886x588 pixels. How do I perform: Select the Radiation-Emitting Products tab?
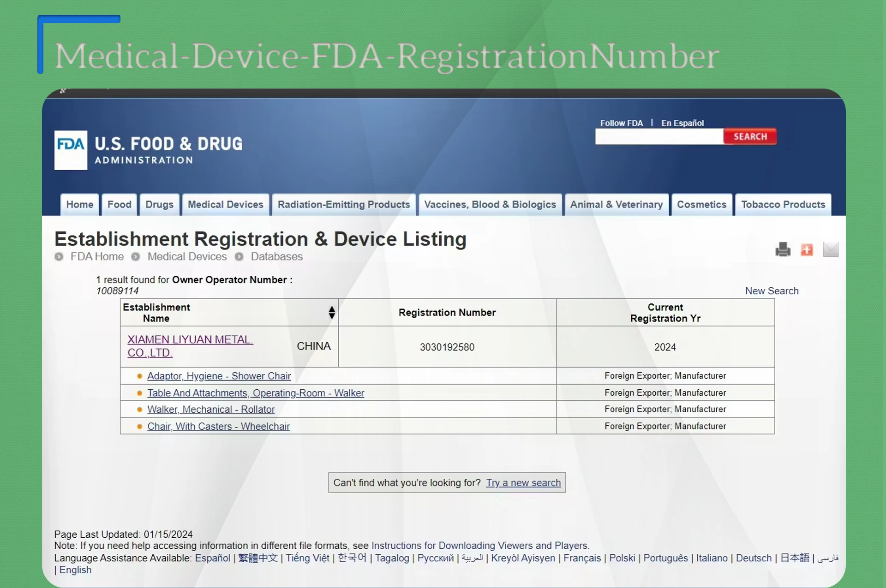coord(343,204)
